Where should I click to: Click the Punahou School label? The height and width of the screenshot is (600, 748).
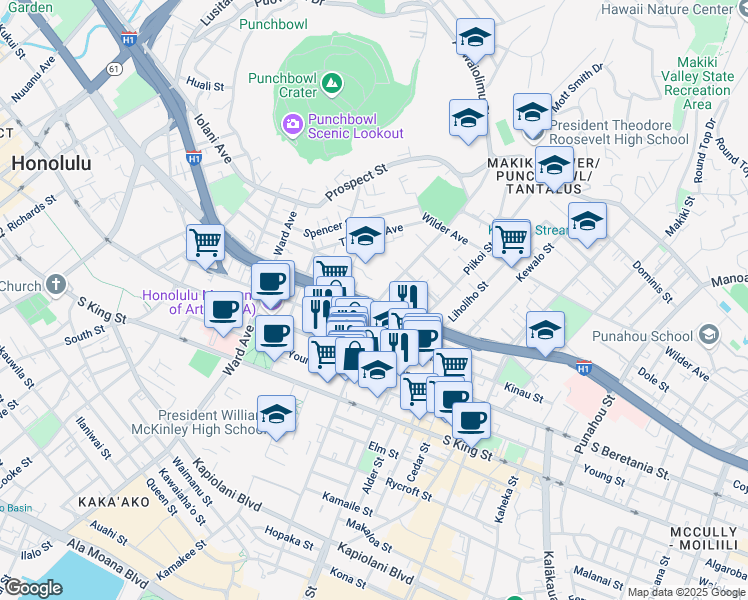[642, 336]
